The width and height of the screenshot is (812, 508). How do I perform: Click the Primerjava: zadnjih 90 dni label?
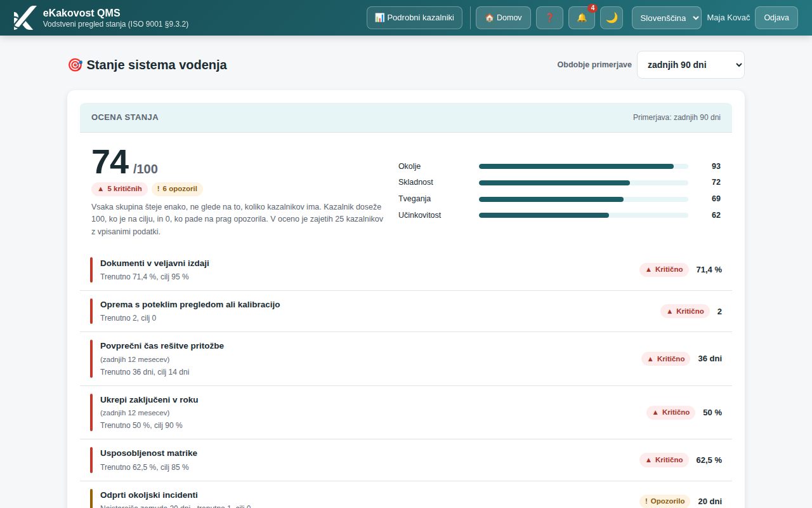pos(677,117)
